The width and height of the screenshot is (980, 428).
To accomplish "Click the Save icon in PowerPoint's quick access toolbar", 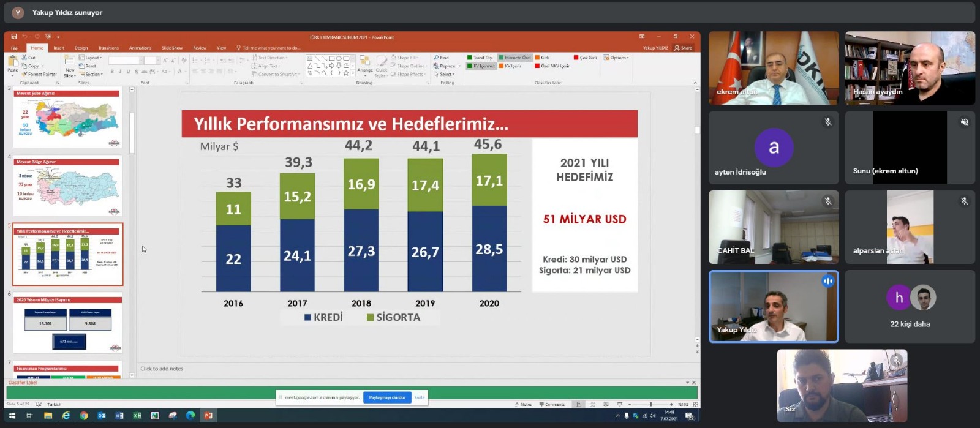I will [13, 37].
